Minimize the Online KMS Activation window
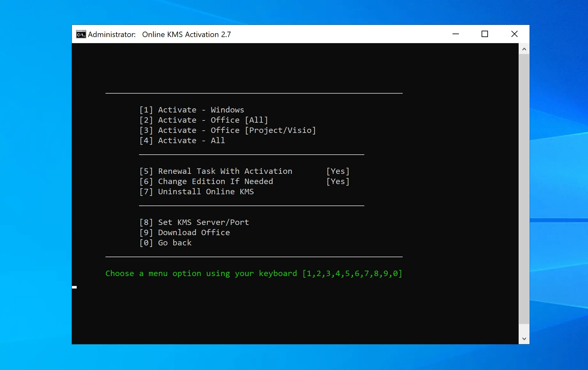This screenshot has width=588, height=370. click(x=456, y=34)
